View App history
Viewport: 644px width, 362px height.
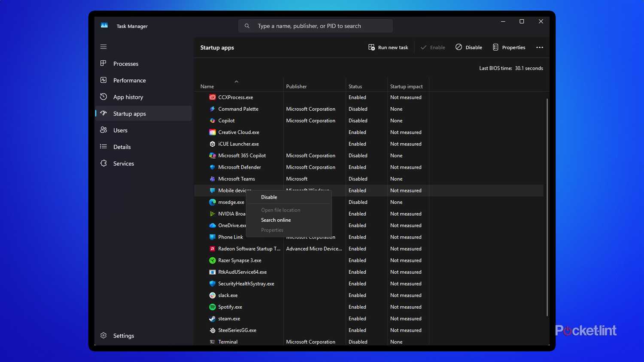click(x=128, y=97)
